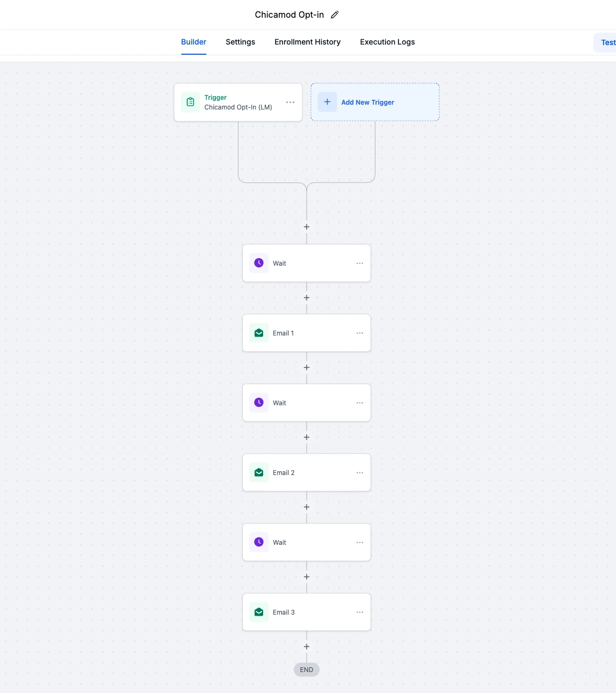Click the pencil icon to rename workflow

point(335,15)
